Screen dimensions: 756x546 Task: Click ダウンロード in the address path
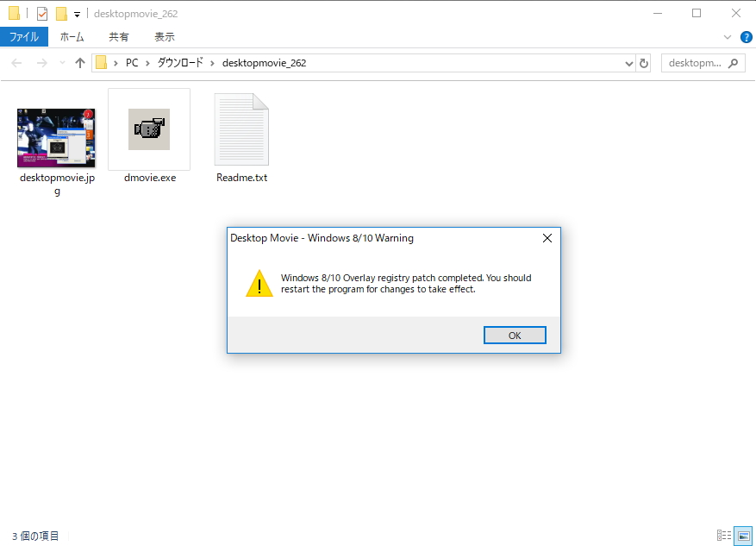pyautogui.click(x=180, y=63)
